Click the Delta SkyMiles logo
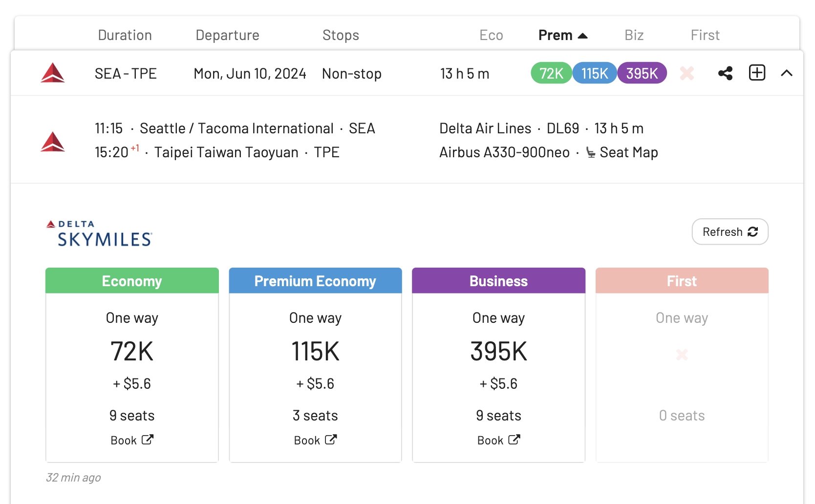Image resolution: width=815 pixels, height=504 pixels. [99, 233]
